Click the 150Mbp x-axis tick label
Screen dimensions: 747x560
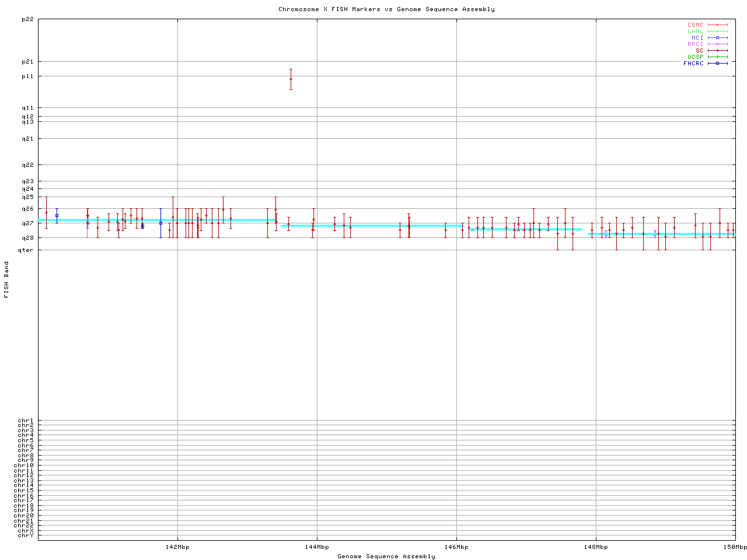pos(735,547)
